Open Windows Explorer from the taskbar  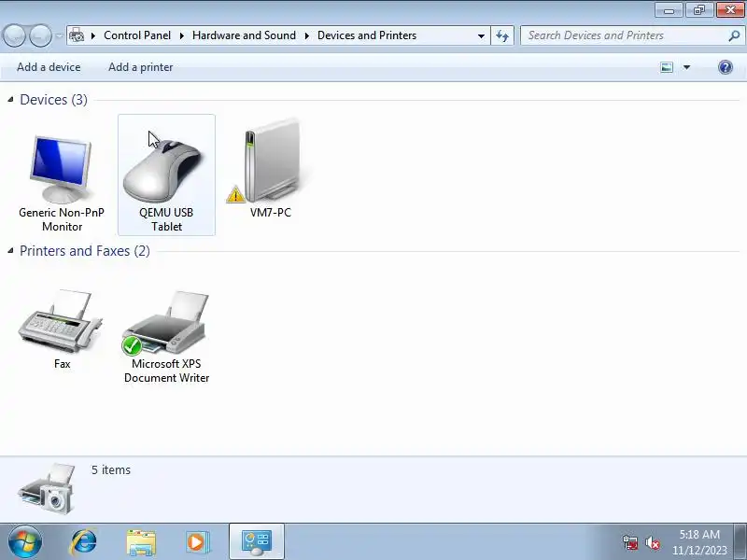click(141, 542)
